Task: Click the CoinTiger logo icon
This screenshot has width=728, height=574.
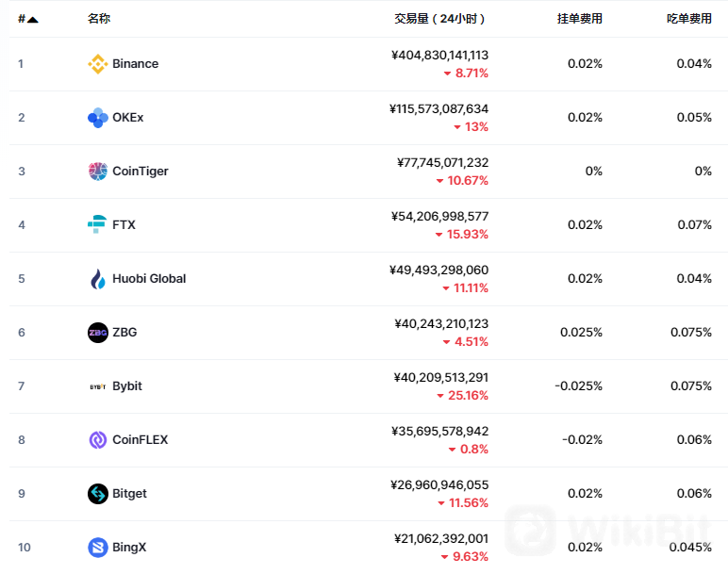Action: [98, 172]
